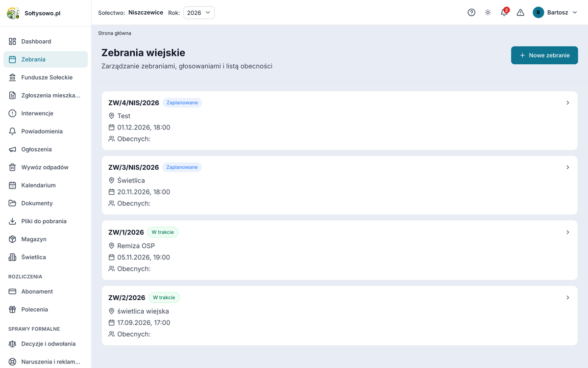
Task: Click the Strona główna breadcrumb link
Action: (x=115, y=33)
